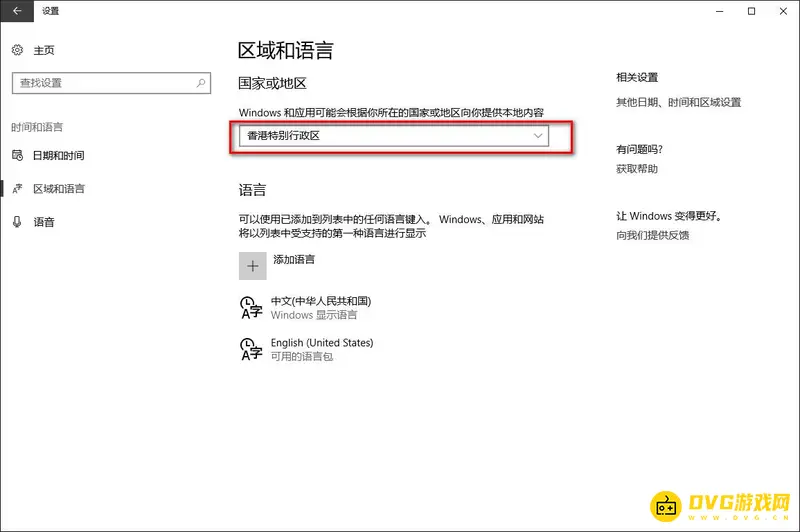Click the plus icon to add language
Screen dimensions: 800x532
(252, 265)
